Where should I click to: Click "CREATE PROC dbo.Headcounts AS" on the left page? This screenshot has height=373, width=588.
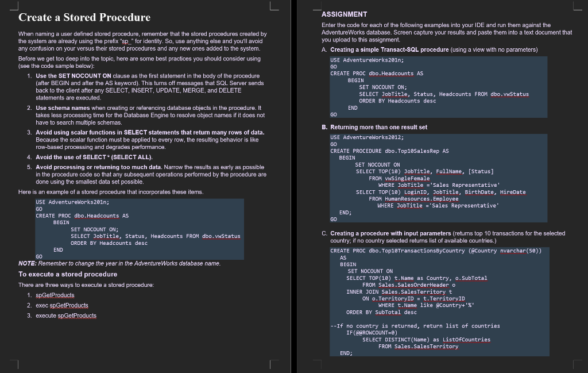82,216
